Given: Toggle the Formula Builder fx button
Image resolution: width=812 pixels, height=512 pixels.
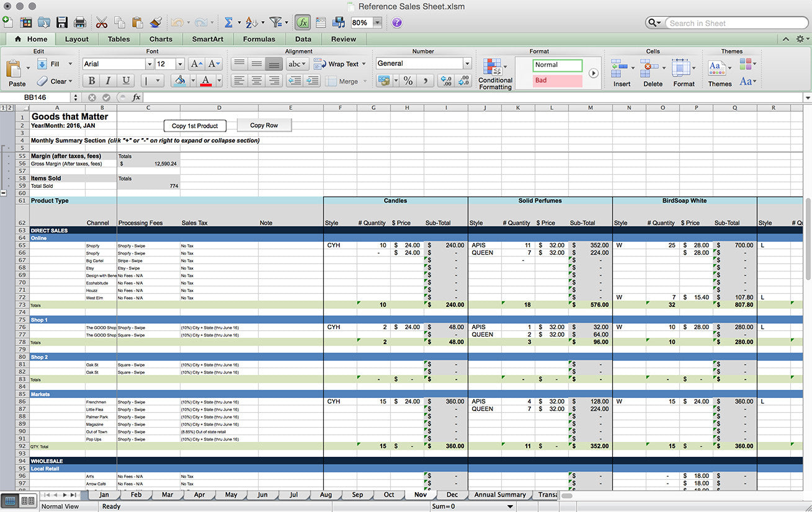Looking at the screenshot, I should coord(303,22).
